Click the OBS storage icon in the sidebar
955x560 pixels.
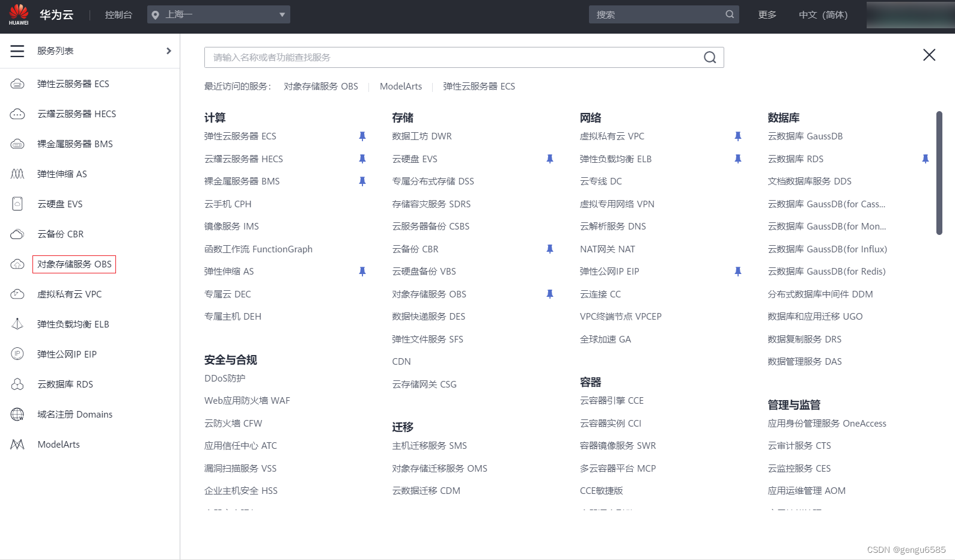(17, 264)
